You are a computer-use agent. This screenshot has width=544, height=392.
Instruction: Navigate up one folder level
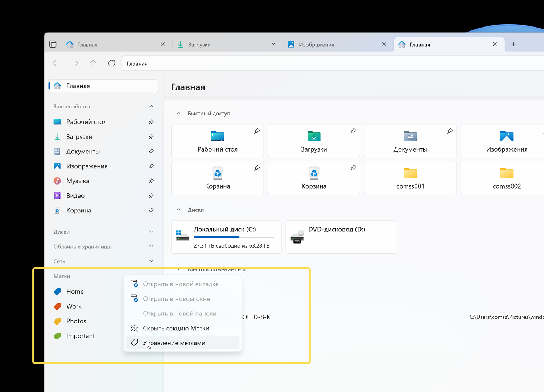pyautogui.click(x=93, y=63)
